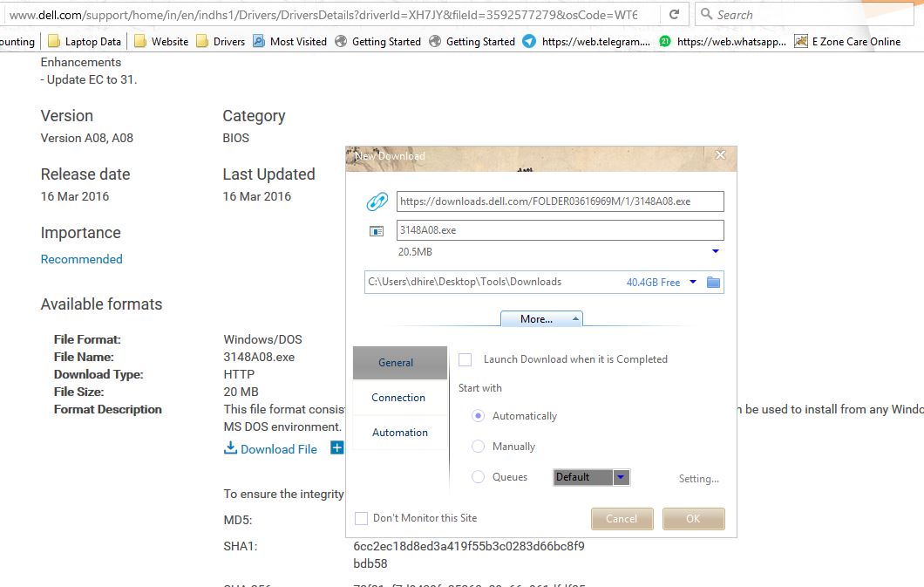
Task: Click the SHA1 hash value text
Action: coord(469,555)
